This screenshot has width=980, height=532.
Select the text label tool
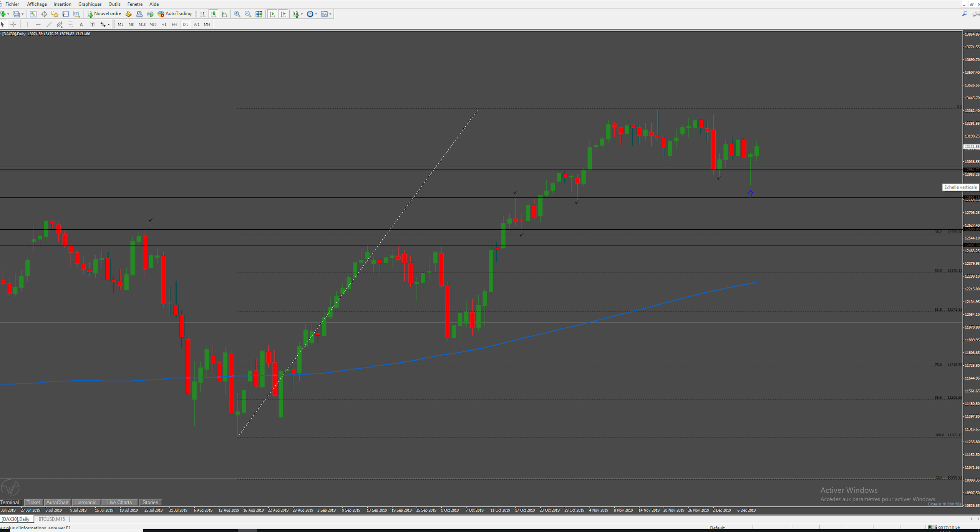coord(92,25)
